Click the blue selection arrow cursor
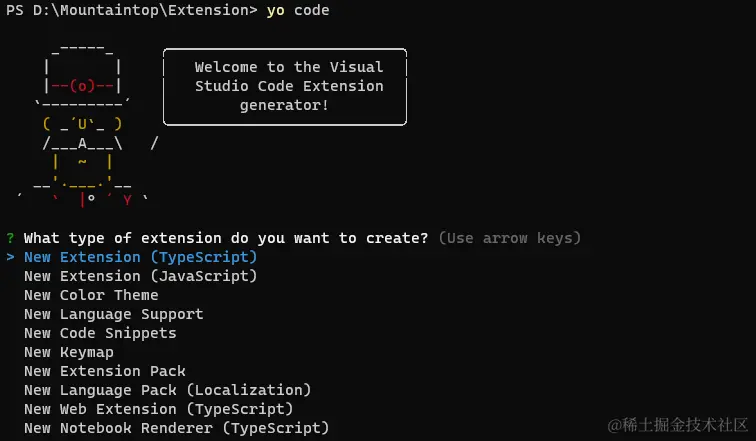The image size is (756, 441). (10, 257)
